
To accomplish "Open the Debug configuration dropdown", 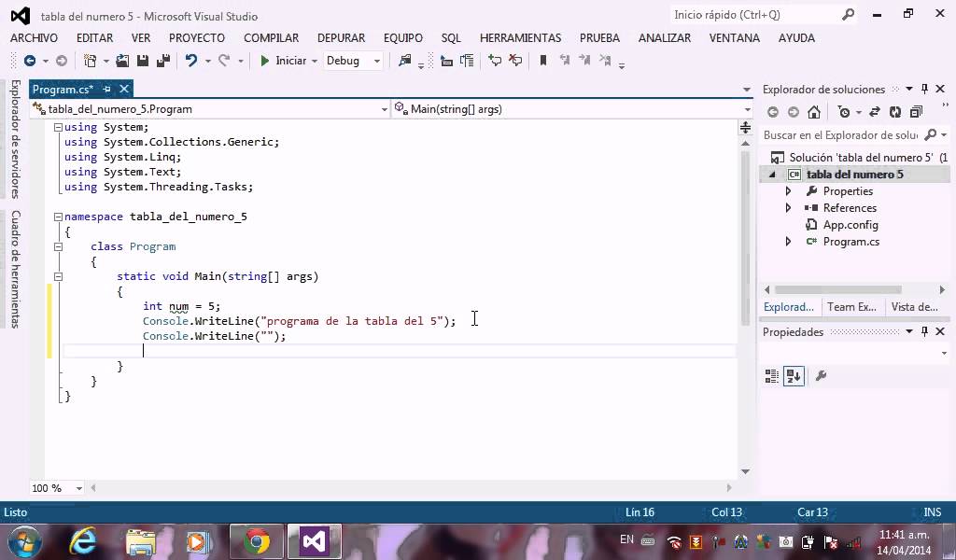I will [353, 61].
